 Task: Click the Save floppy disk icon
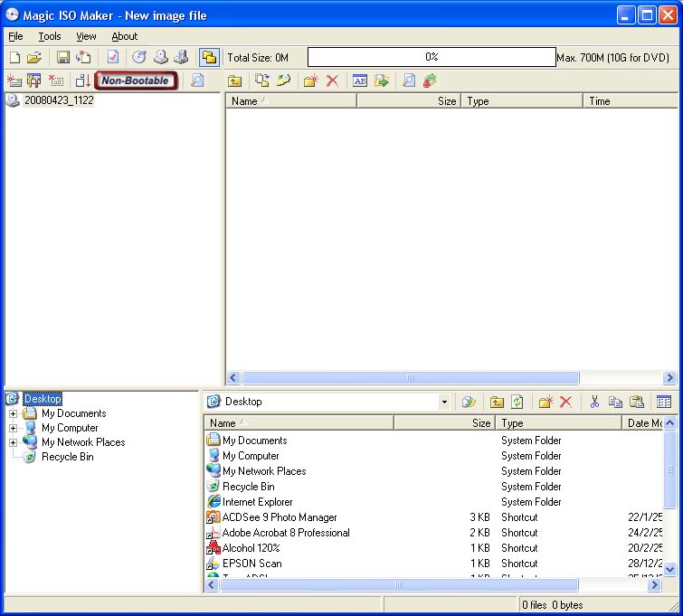tap(63, 58)
